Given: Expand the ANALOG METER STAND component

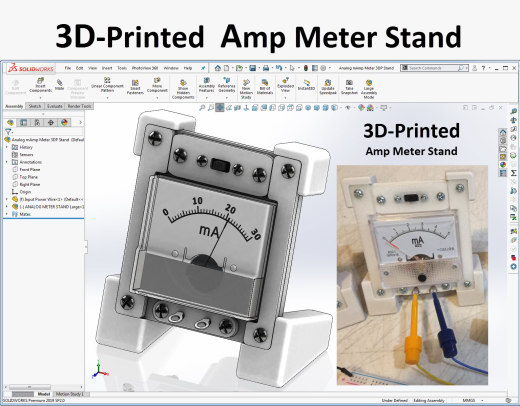Looking at the screenshot, I should [x=7, y=207].
